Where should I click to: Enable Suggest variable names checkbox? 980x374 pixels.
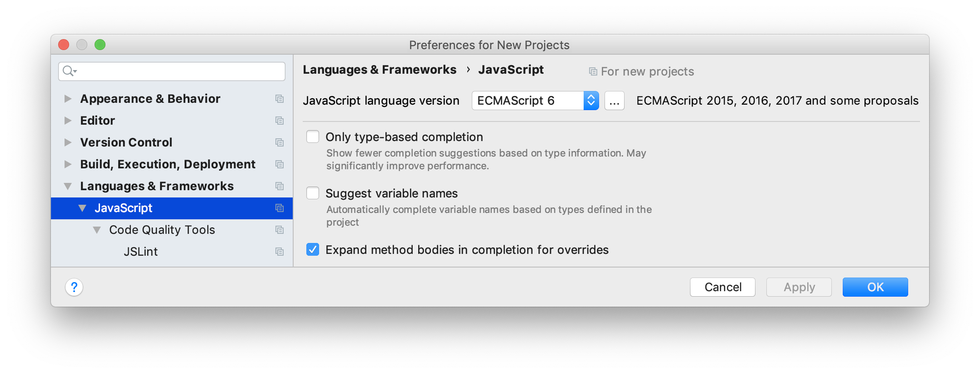pos(313,193)
